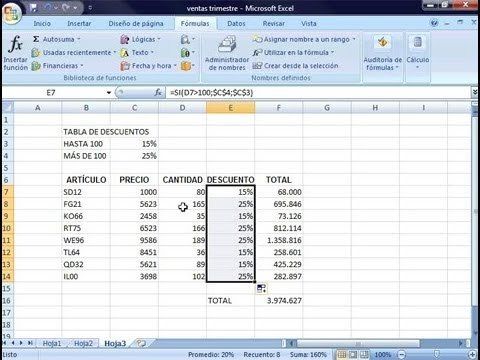
Task: Open Auditoría de fórmulas group
Action: click(382, 53)
